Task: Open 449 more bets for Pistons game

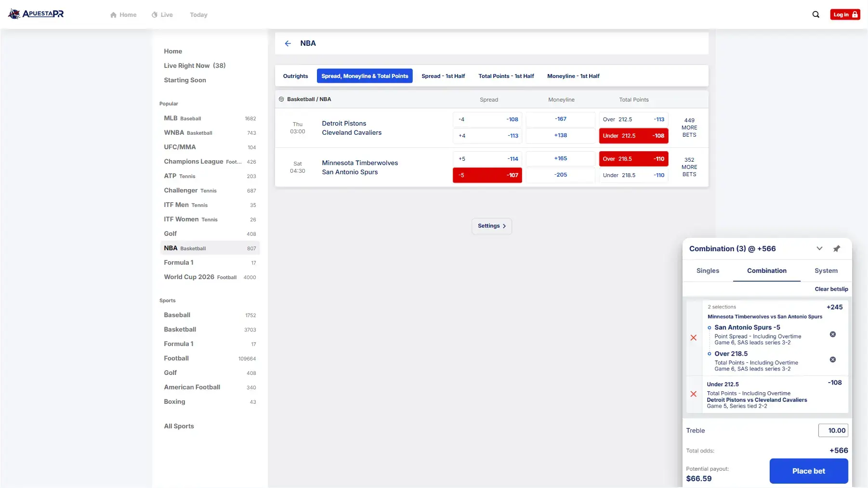Action: (689, 128)
